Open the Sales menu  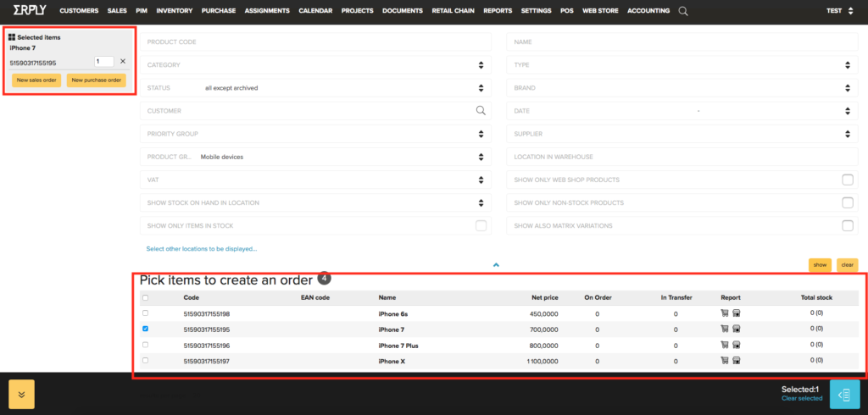117,10
